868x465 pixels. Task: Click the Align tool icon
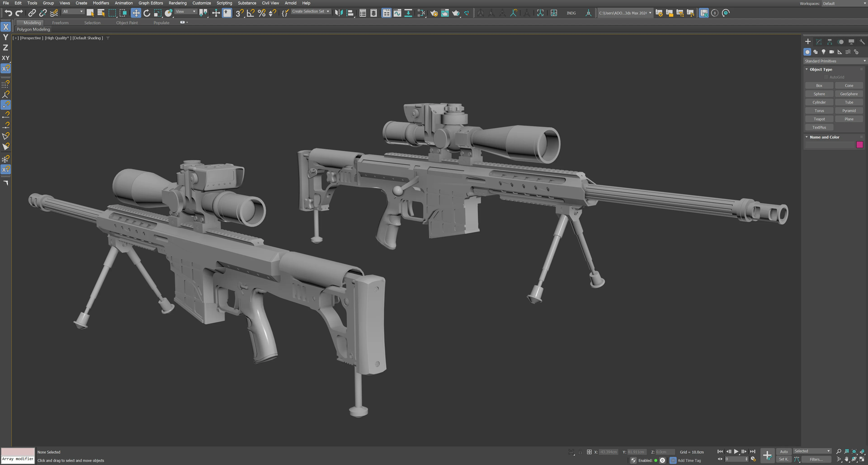click(350, 13)
